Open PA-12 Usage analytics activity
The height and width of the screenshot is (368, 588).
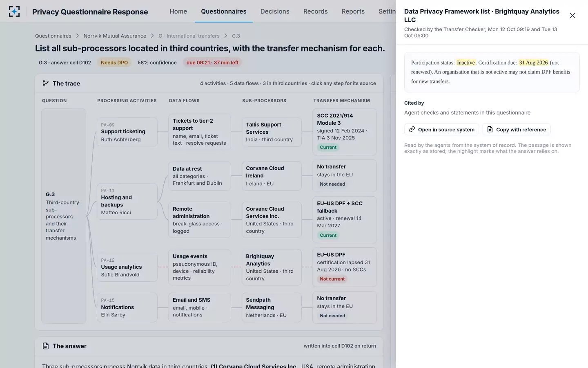pos(127,267)
